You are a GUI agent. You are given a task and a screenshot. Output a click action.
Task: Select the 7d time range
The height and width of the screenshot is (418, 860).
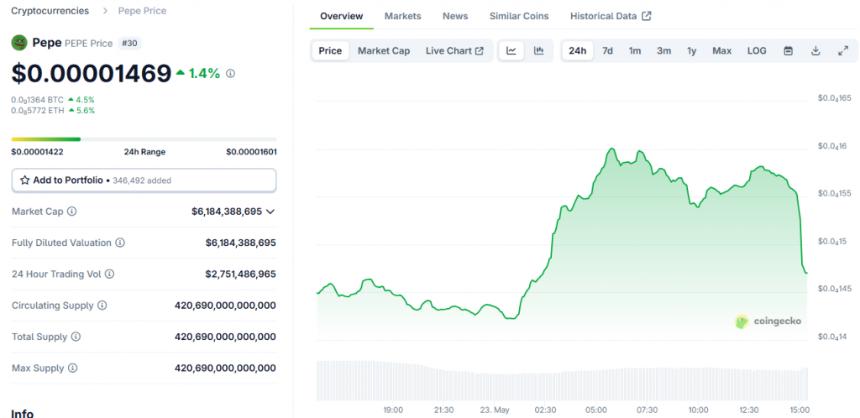607,50
